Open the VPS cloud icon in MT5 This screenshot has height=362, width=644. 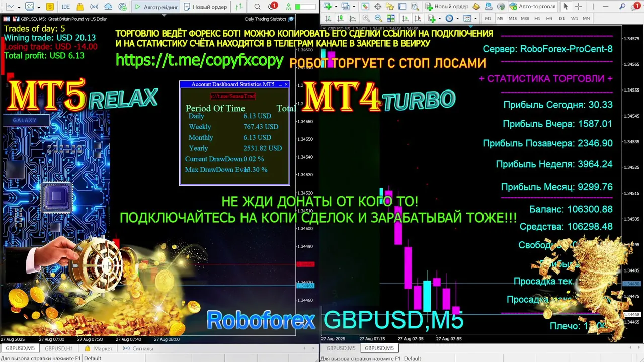tap(108, 7)
